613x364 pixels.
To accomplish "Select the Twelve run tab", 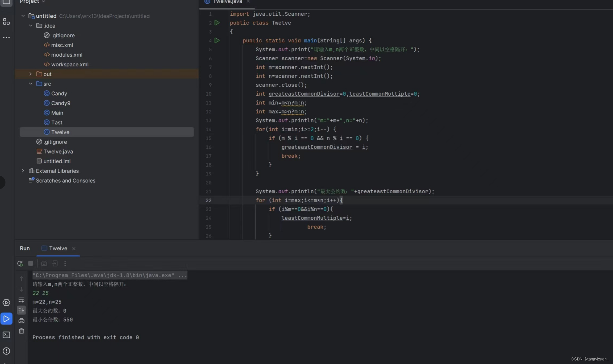I will click(58, 248).
